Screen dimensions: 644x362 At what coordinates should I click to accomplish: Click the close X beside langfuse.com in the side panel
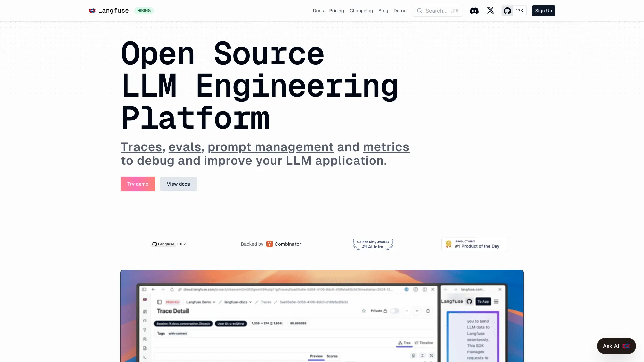[500, 289]
